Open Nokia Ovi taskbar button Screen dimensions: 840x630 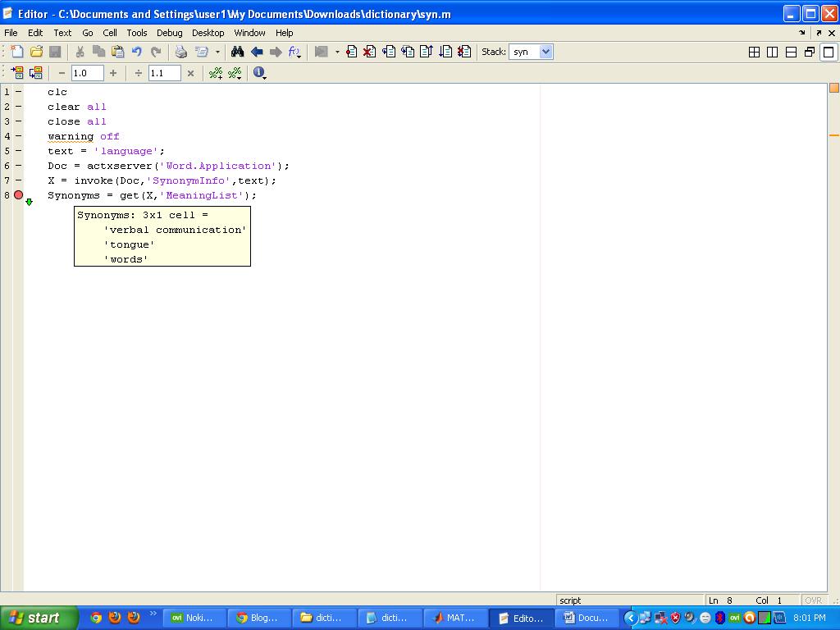coord(194,618)
